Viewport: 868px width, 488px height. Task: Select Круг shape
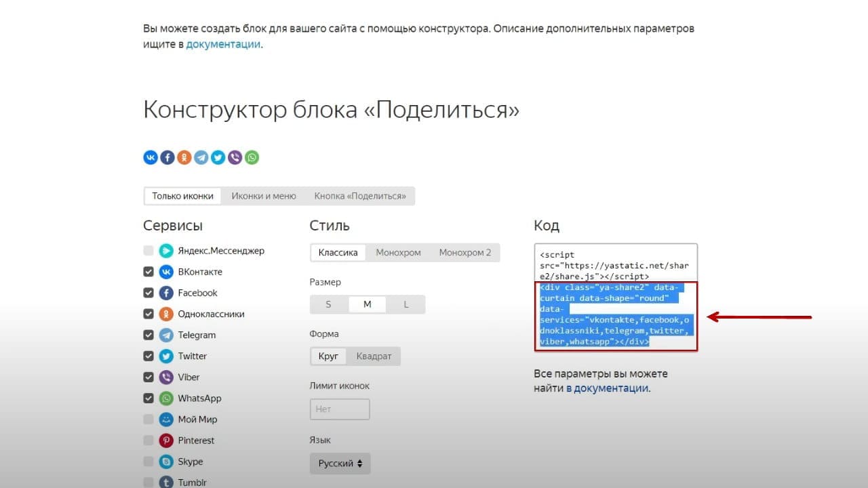pos(328,357)
